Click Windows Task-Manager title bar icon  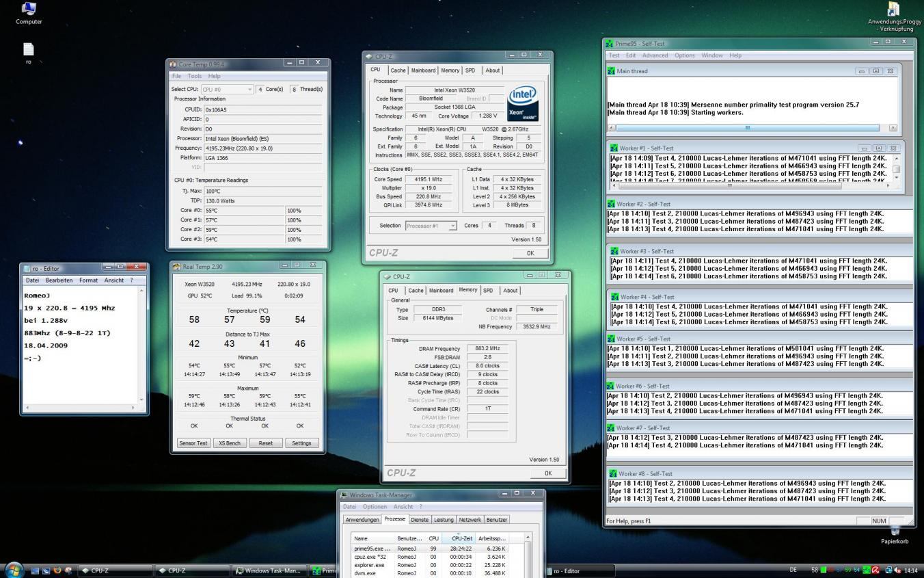coord(344,495)
